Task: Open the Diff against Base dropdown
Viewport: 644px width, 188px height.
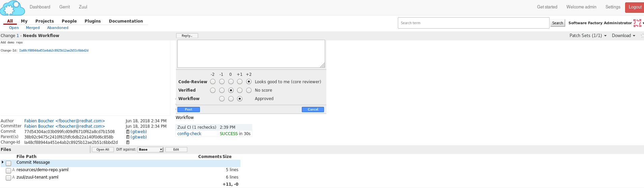Action: pyautogui.click(x=151, y=150)
